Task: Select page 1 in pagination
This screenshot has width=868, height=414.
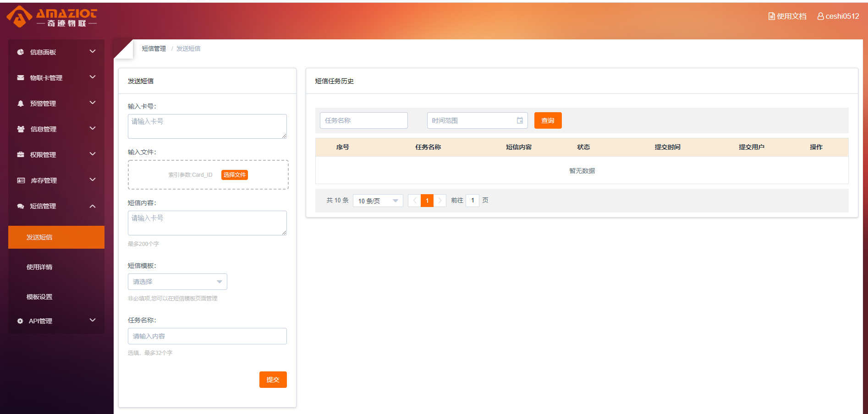Action: tap(427, 201)
